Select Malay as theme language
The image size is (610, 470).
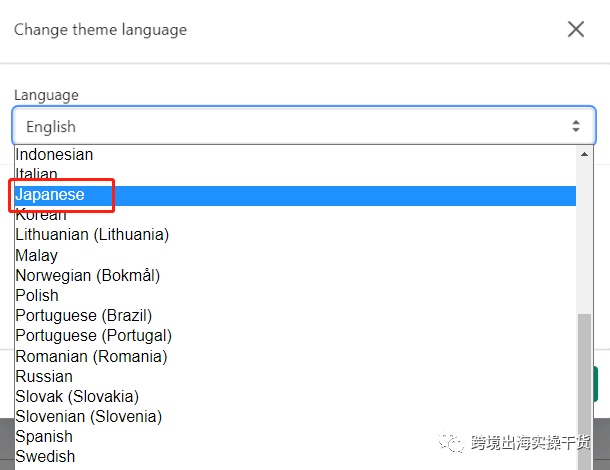(x=295, y=255)
